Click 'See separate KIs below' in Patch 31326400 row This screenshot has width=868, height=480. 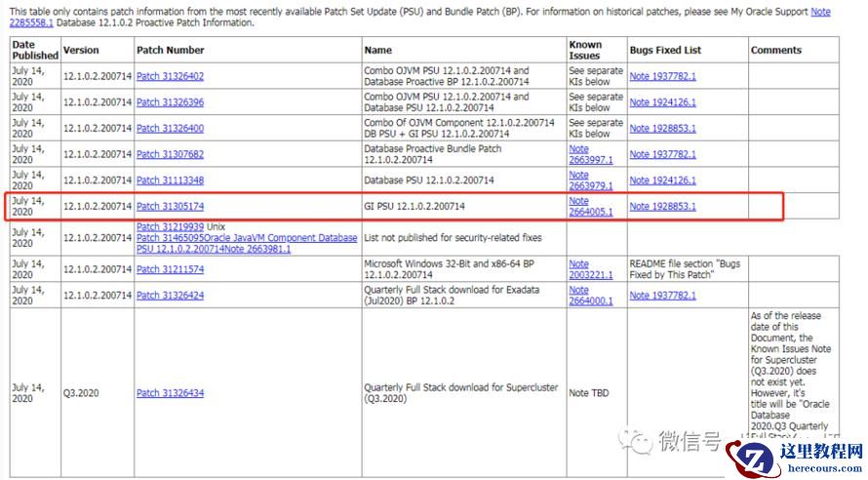[596, 129]
